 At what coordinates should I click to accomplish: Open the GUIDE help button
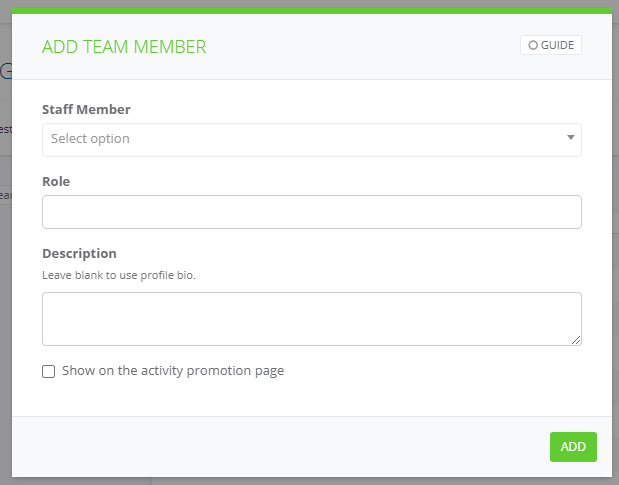pos(551,45)
